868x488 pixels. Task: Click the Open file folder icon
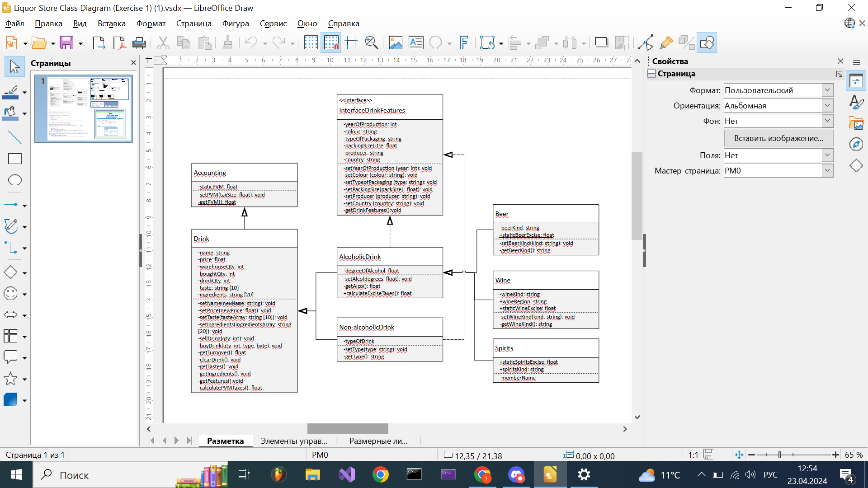39,43
